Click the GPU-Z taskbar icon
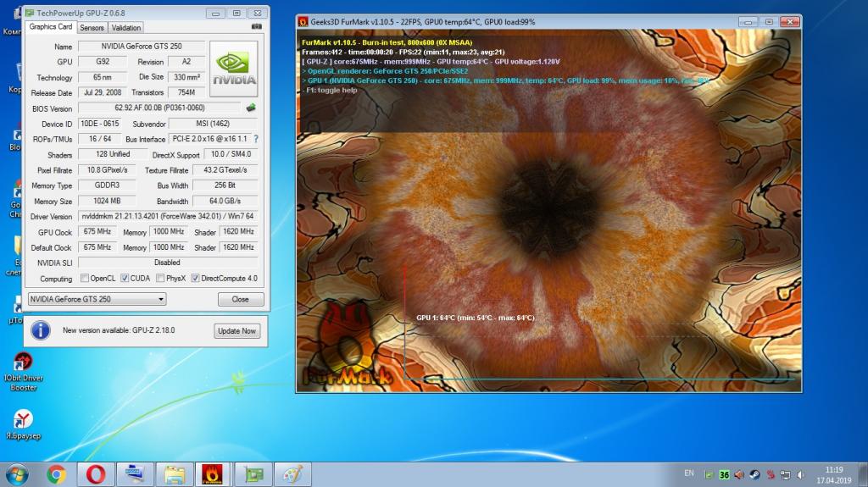The height and width of the screenshot is (487, 868). 253,475
